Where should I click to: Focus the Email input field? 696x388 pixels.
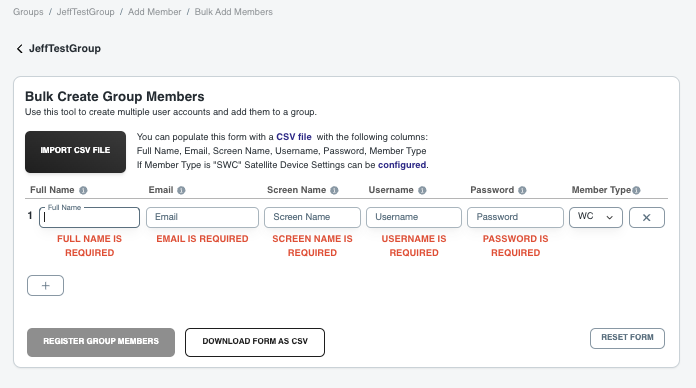202,218
